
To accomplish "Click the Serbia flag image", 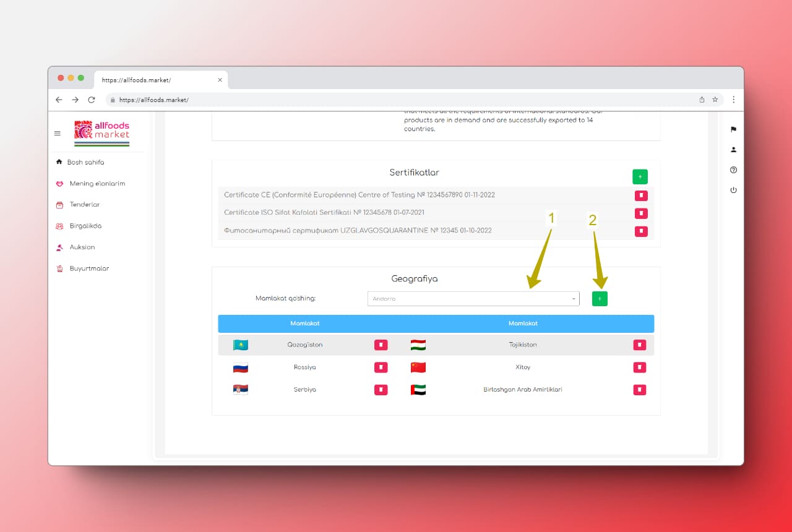I will point(241,390).
